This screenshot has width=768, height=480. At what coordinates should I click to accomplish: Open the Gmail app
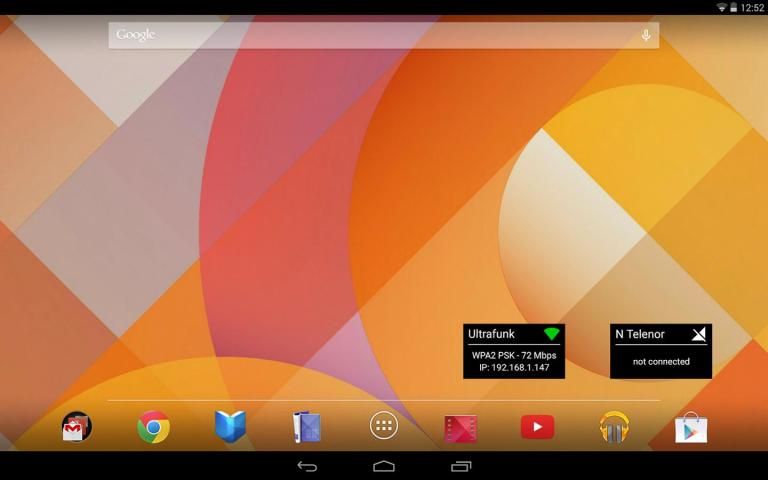(77, 427)
